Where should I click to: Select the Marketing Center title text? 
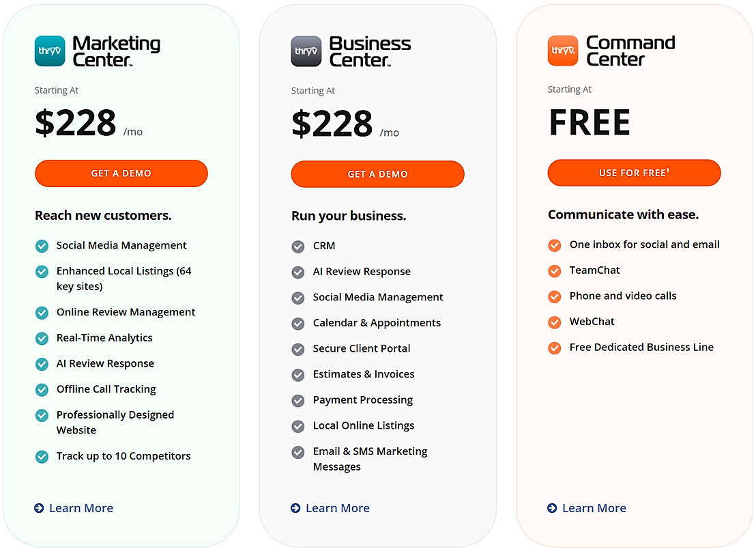pos(116,51)
